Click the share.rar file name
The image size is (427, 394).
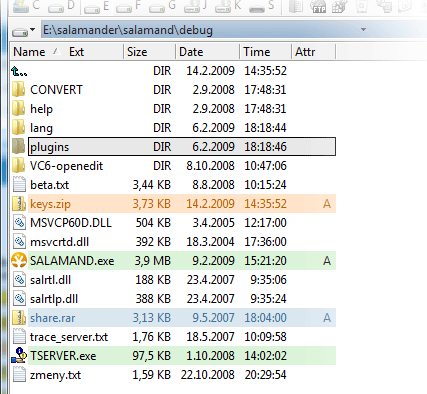[53, 318]
